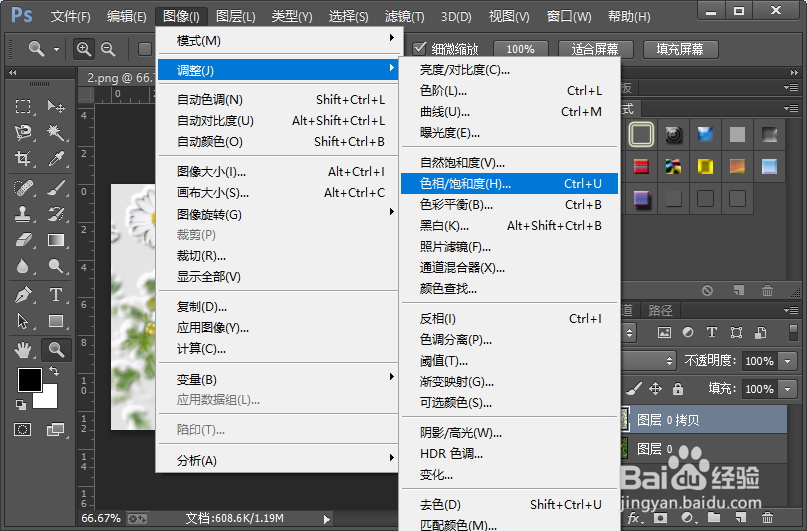Image resolution: width=807 pixels, height=531 pixels.
Task: Select the Move tool
Action: click(56, 107)
